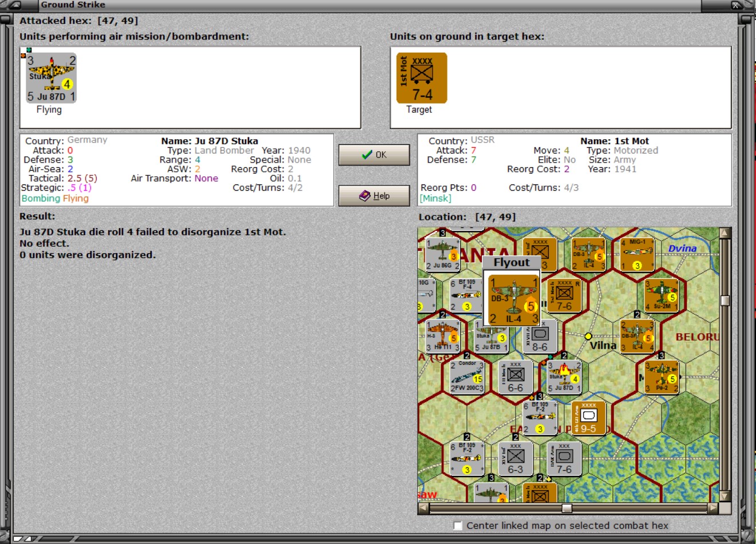Select the He 111 bomber counter

(442, 336)
